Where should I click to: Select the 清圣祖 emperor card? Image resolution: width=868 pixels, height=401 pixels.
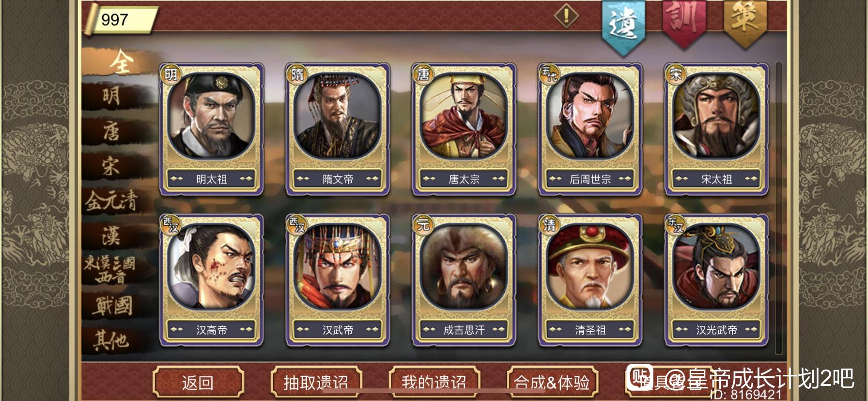click(590, 280)
